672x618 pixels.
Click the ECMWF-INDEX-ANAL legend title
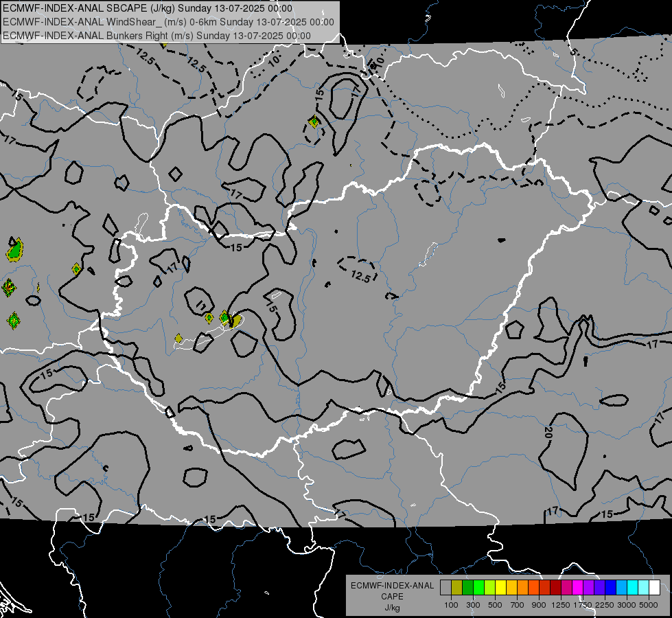[392, 586]
